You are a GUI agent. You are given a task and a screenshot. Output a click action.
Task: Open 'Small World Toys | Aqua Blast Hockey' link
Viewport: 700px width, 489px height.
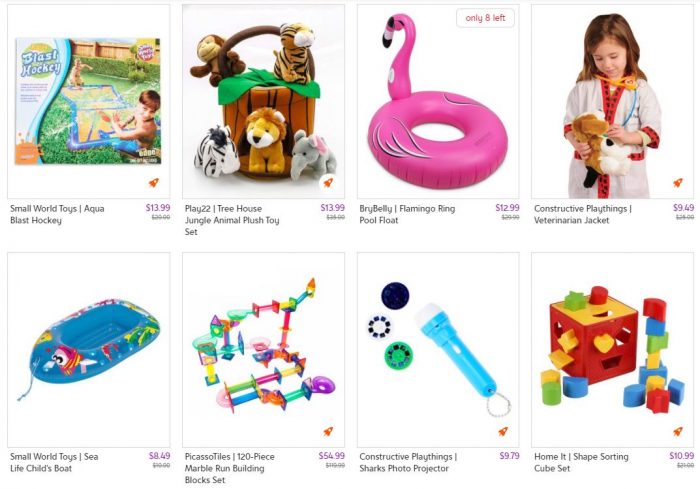point(57,214)
